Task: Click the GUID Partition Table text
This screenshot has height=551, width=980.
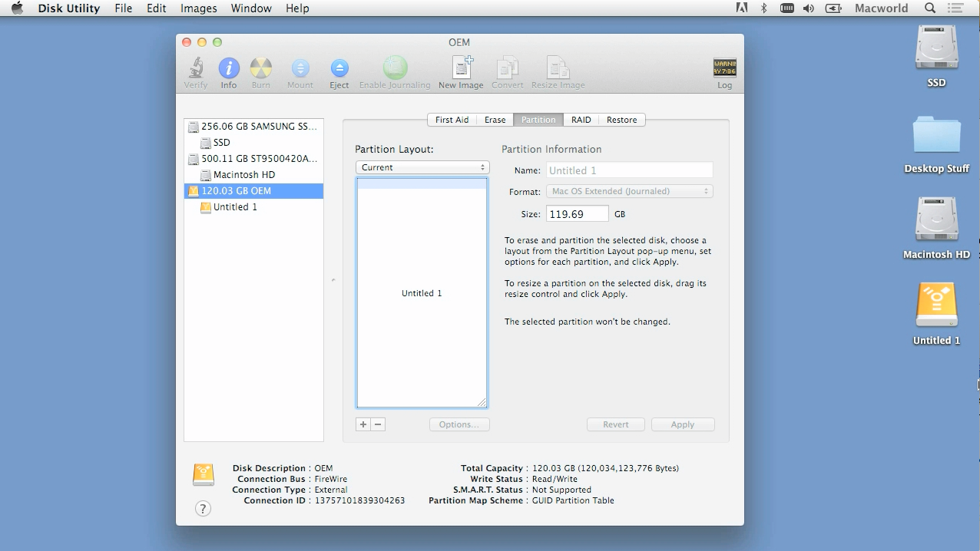Action: point(573,500)
